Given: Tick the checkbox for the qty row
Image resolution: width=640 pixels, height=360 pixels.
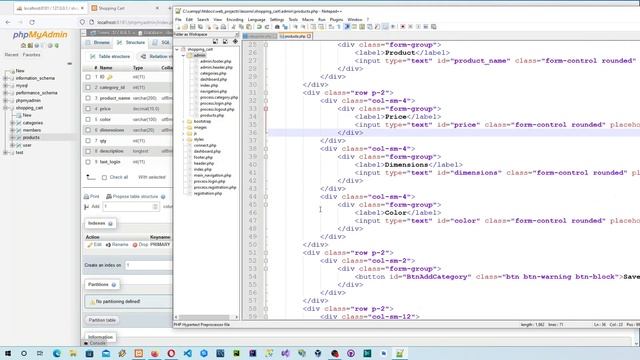Looking at the screenshot, I should [x=88, y=140].
